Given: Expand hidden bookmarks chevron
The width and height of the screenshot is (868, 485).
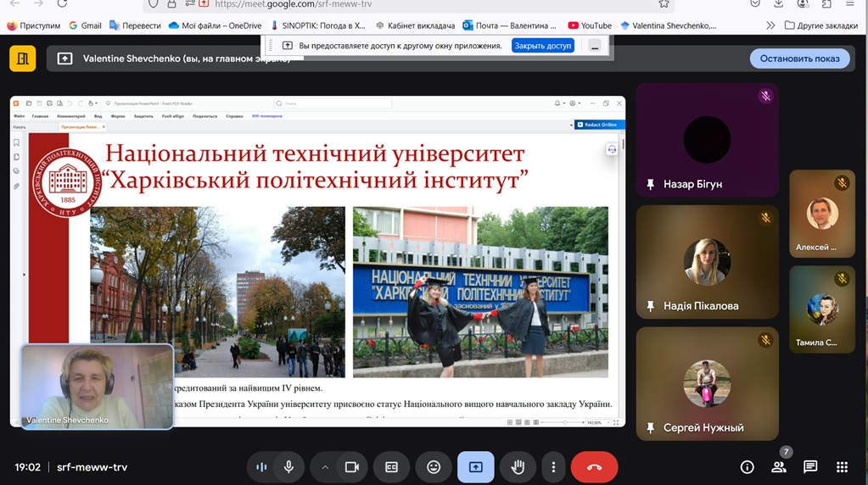Looking at the screenshot, I should pyautogui.click(x=770, y=25).
